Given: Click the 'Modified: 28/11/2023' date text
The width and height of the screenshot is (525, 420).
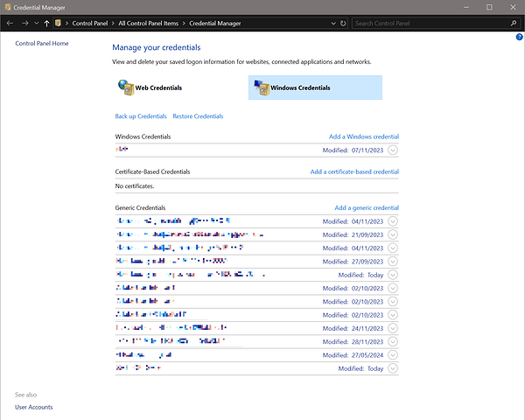Looking at the screenshot, I should pyautogui.click(x=353, y=342).
